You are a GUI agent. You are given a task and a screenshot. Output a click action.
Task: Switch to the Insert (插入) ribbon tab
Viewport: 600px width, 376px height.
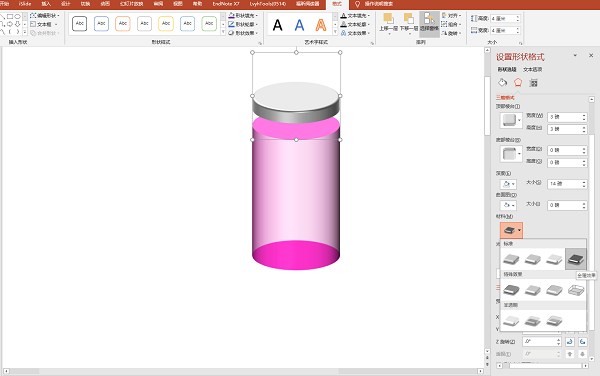pyautogui.click(x=46, y=4)
